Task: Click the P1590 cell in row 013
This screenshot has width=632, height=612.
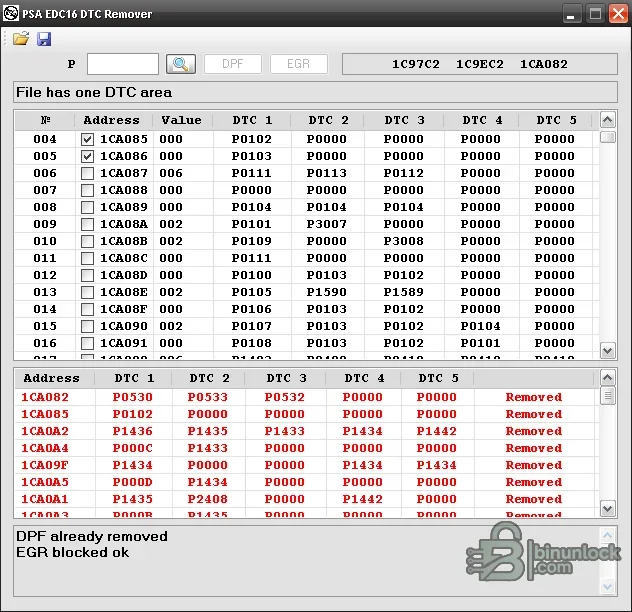Action: [326, 292]
